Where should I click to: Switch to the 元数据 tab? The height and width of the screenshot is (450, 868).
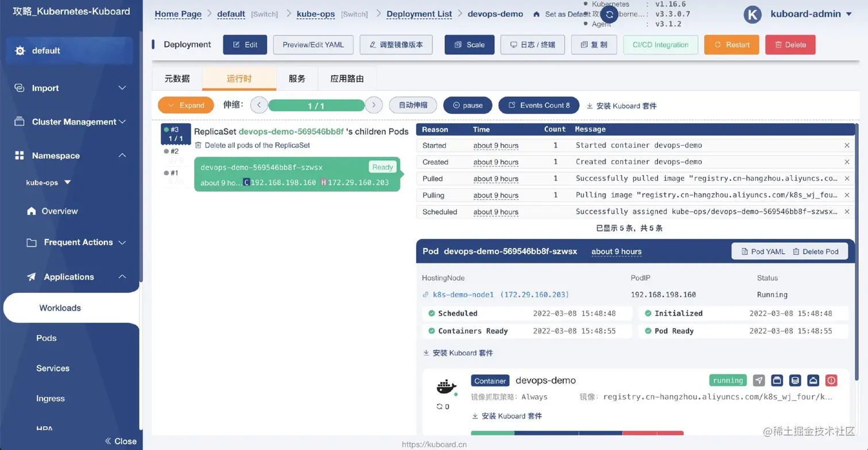tap(177, 79)
